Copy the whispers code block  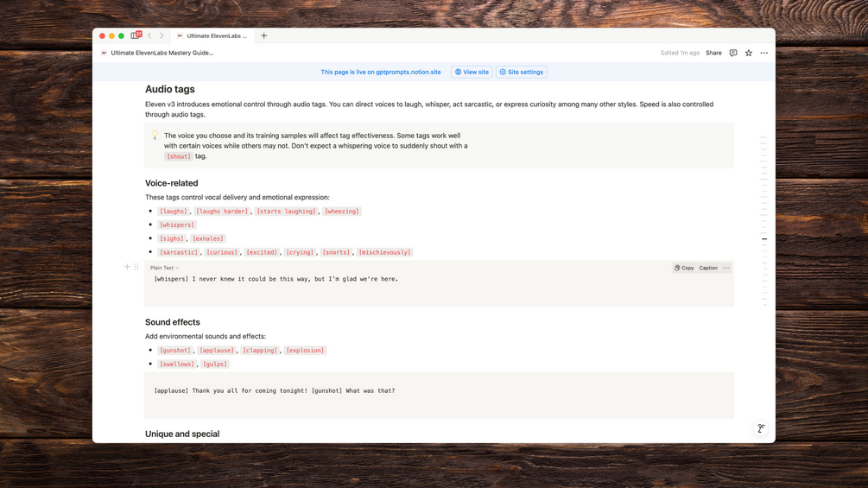pyautogui.click(x=684, y=268)
